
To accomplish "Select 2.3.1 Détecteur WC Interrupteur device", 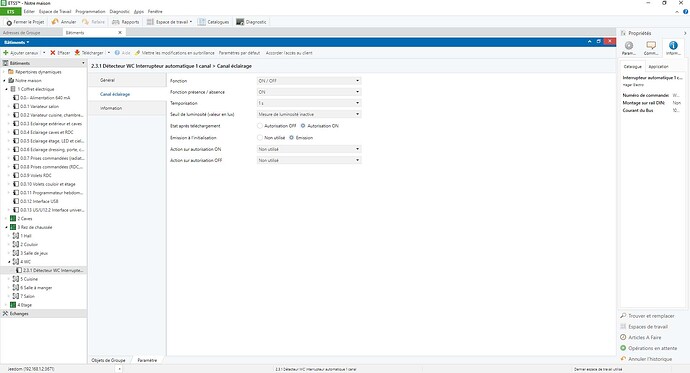I will coord(49,270).
